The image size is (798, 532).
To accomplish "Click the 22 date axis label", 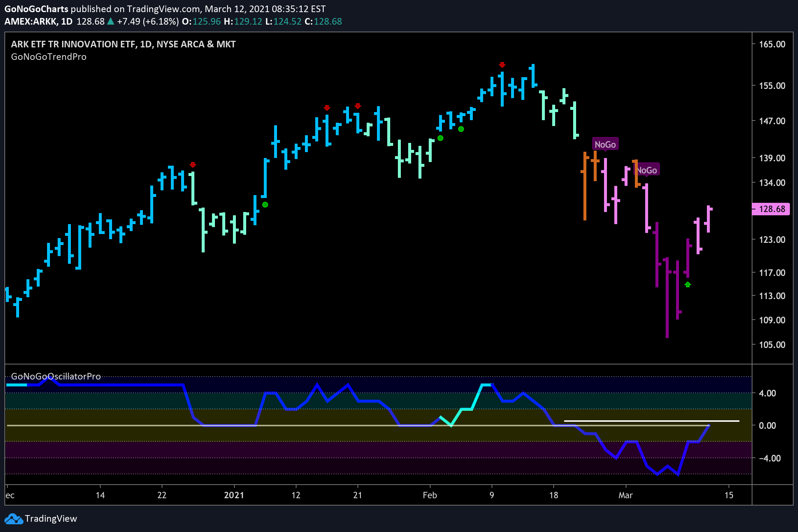I will [162, 495].
